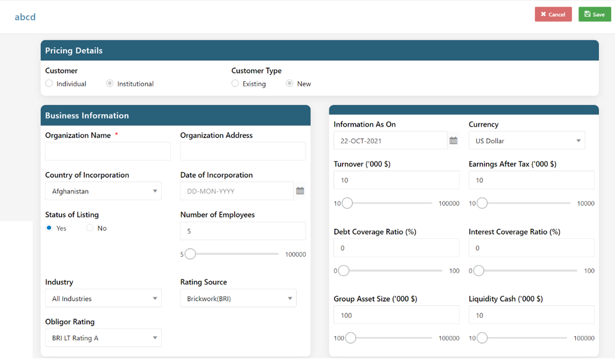
Task: Click the Information As On date field
Action: [390, 140]
